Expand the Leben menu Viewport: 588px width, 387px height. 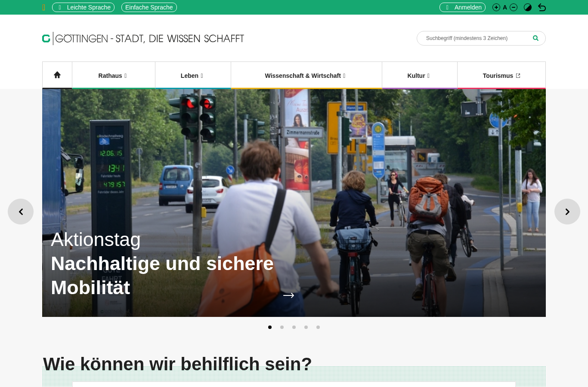(193, 75)
